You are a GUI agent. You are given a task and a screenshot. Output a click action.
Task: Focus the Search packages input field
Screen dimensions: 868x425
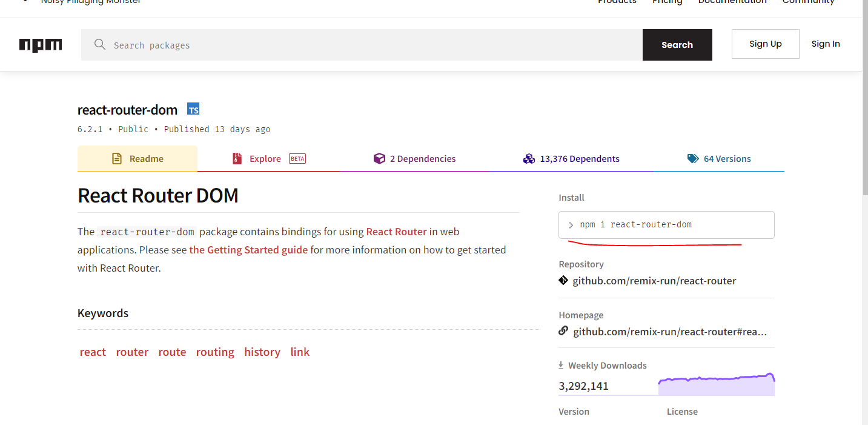[x=362, y=45]
